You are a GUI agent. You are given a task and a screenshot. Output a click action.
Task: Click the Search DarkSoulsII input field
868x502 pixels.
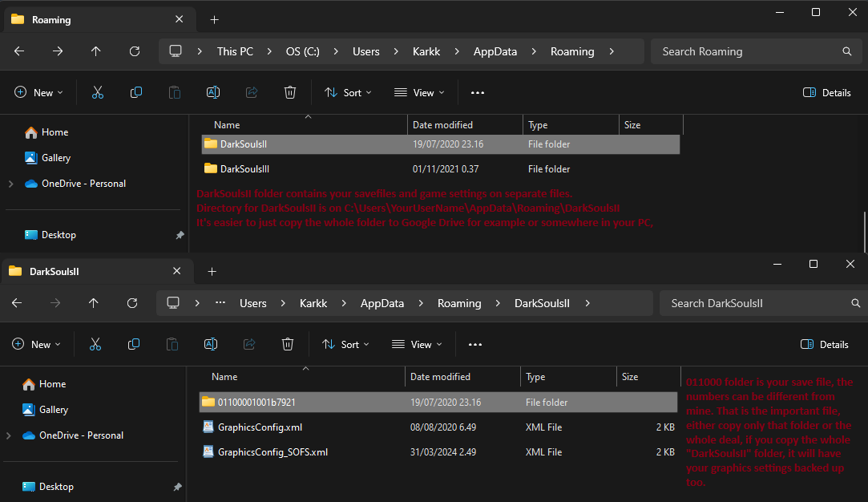pyautogui.click(x=753, y=303)
